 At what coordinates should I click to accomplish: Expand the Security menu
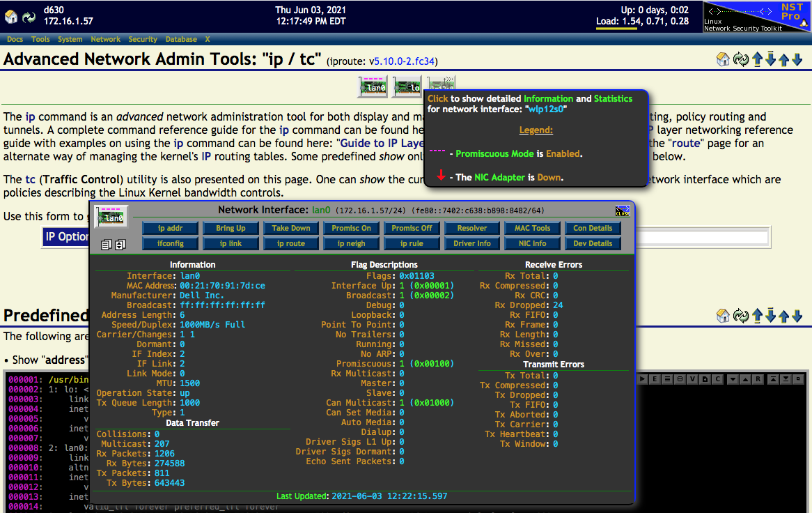pyautogui.click(x=143, y=40)
